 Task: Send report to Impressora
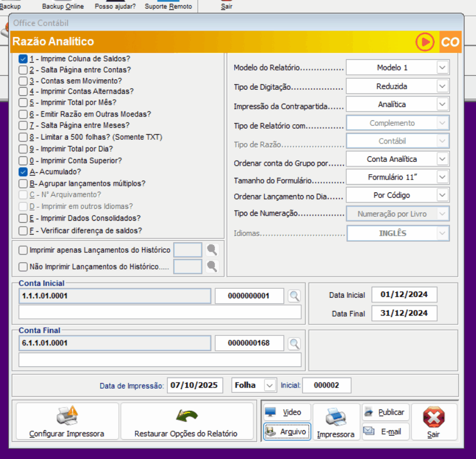tap(336, 422)
